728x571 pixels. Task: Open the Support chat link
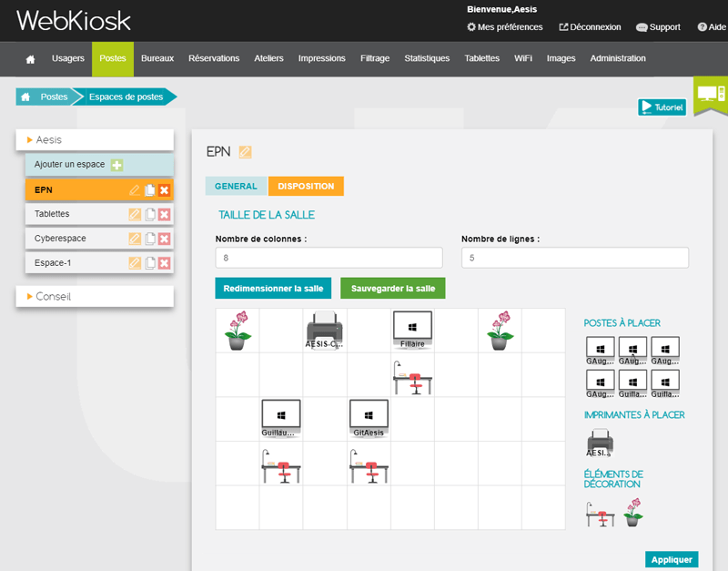click(658, 27)
